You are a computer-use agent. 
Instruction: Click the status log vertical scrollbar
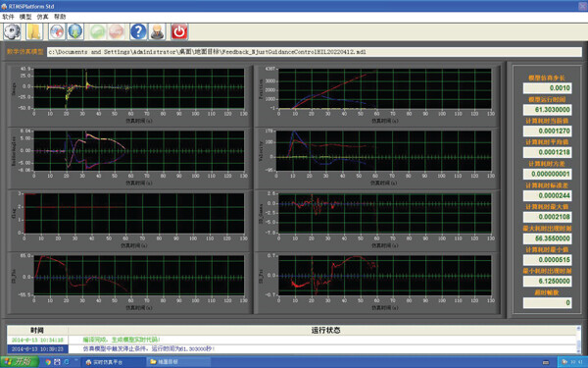pyautogui.click(x=578, y=340)
